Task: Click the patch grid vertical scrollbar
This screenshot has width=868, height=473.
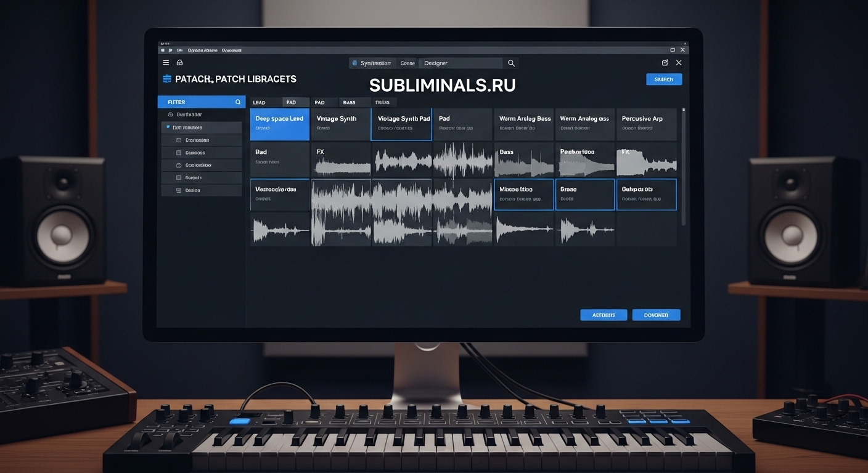Action: pyautogui.click(x=682, y=166)
